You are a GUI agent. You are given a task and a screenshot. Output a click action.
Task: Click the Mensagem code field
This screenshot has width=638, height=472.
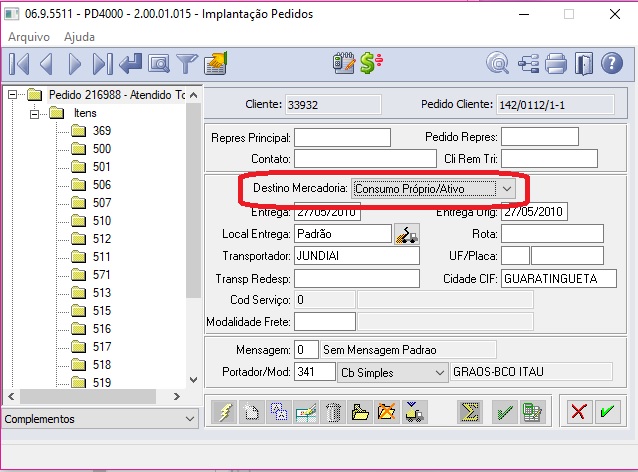[306, 350]
